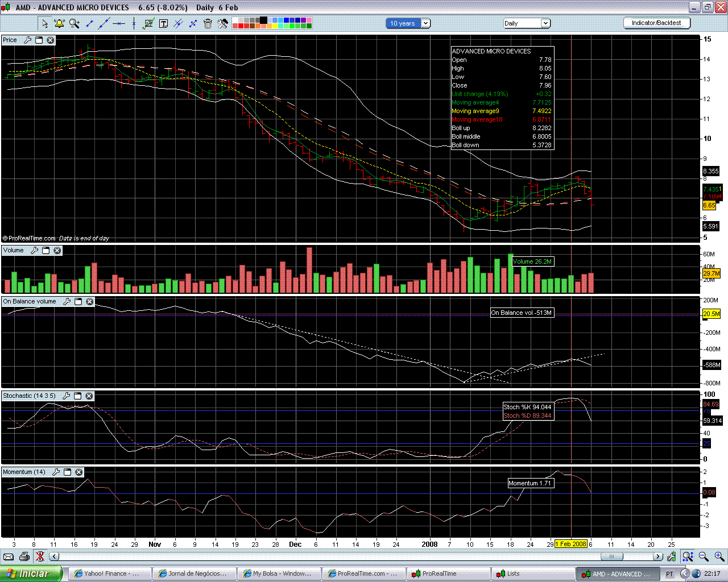Maximize the Stochastic panel
Viewport: 728px width, 582px height.
tap(78, 396)
